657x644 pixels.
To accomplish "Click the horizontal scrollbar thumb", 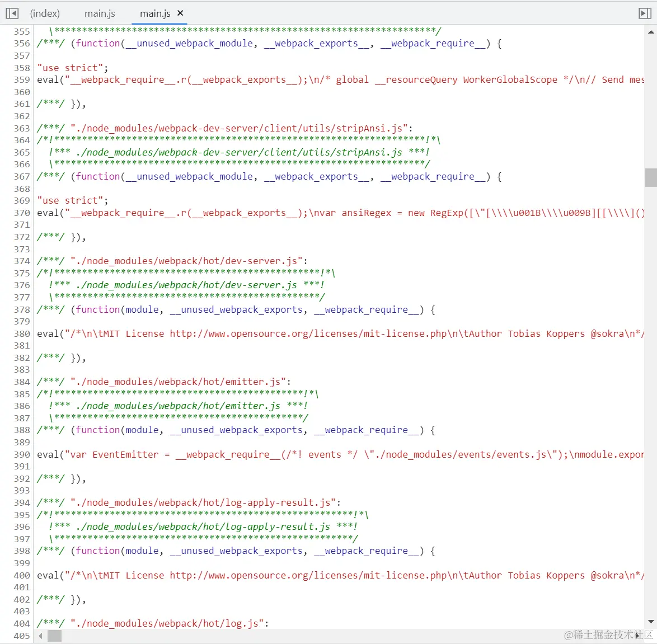I will (x=54, y=636).
